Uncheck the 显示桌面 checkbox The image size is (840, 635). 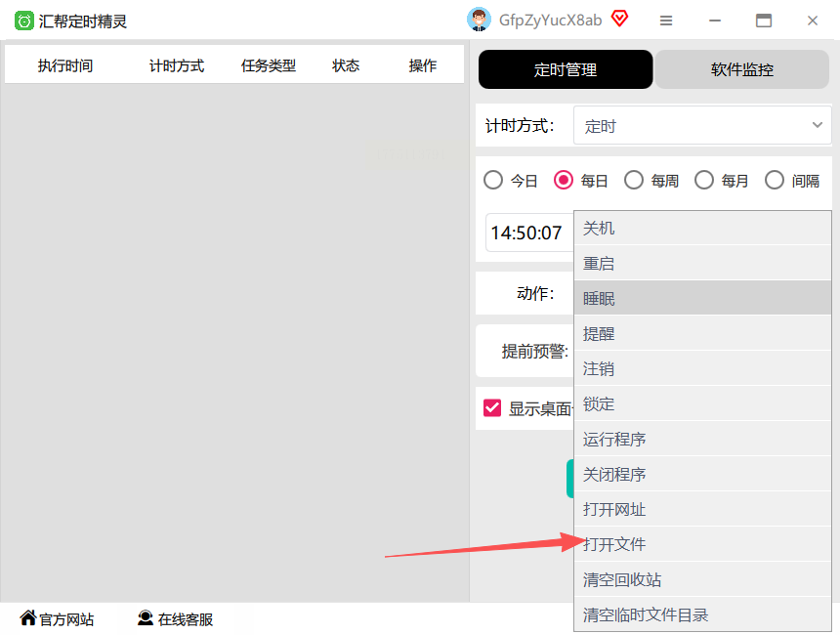pos(492,407)
